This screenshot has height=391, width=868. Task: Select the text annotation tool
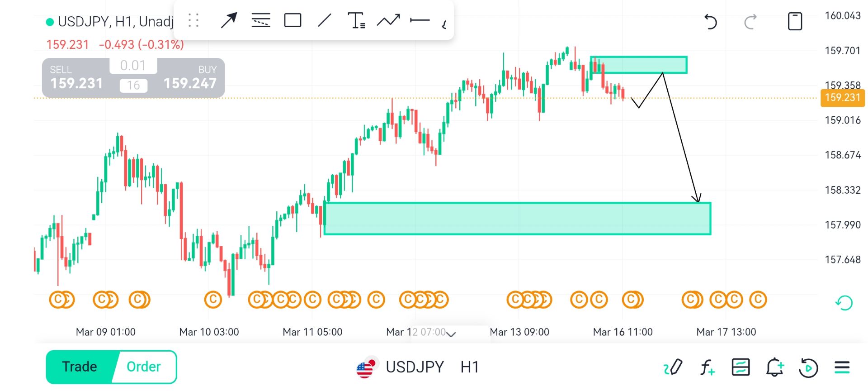[x=356, y=21]
